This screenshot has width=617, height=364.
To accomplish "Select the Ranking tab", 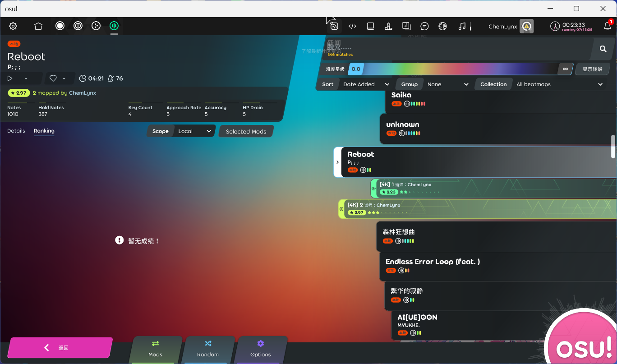I will [44, 131].
